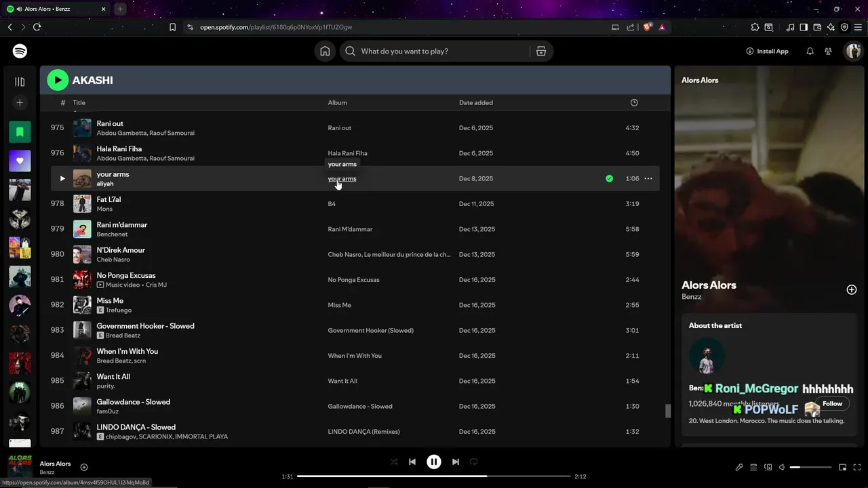Sort by track number # header
Viewport: 868px width, 488px height.
pos(62,103)
